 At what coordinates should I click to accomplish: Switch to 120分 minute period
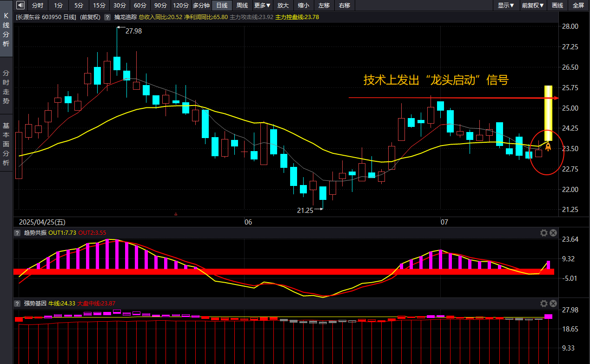point(181,6)
